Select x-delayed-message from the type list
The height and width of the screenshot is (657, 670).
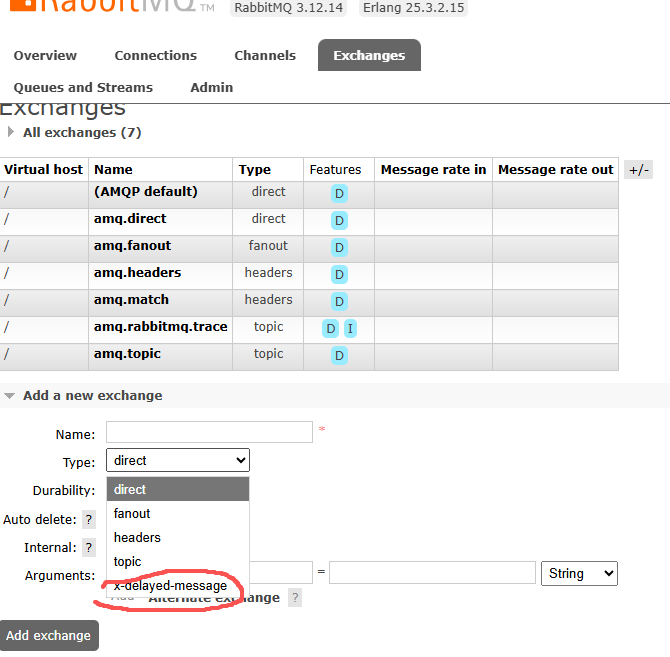170,586
